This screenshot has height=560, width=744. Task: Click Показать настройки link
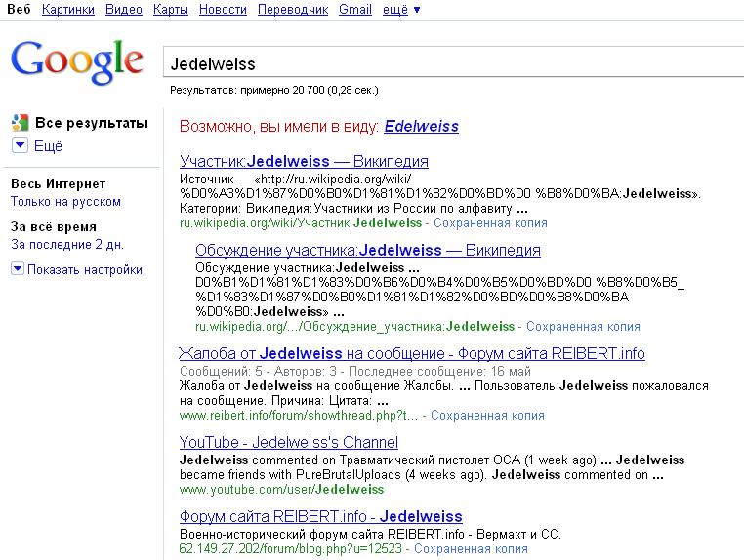(85, 270)
